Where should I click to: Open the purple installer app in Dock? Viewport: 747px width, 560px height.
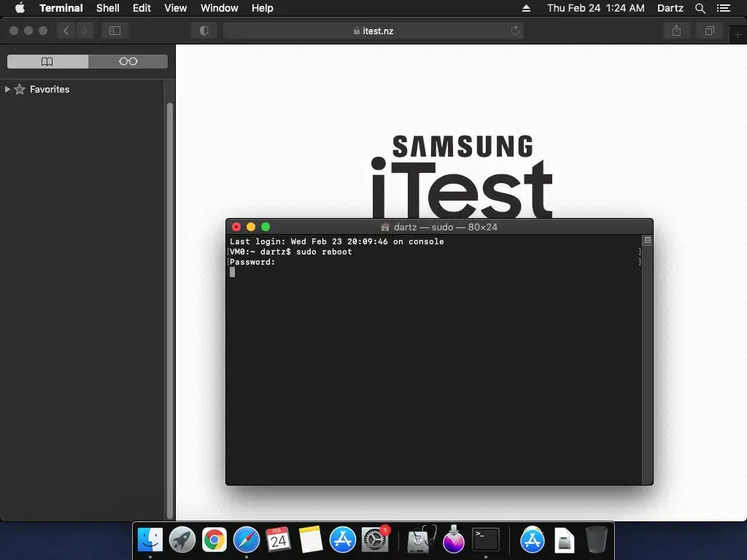click(x=454, y=540)
